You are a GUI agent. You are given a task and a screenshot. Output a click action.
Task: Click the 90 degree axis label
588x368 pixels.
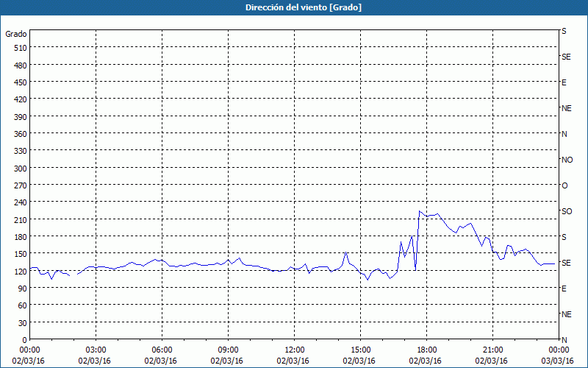click(x=23, y=289)
